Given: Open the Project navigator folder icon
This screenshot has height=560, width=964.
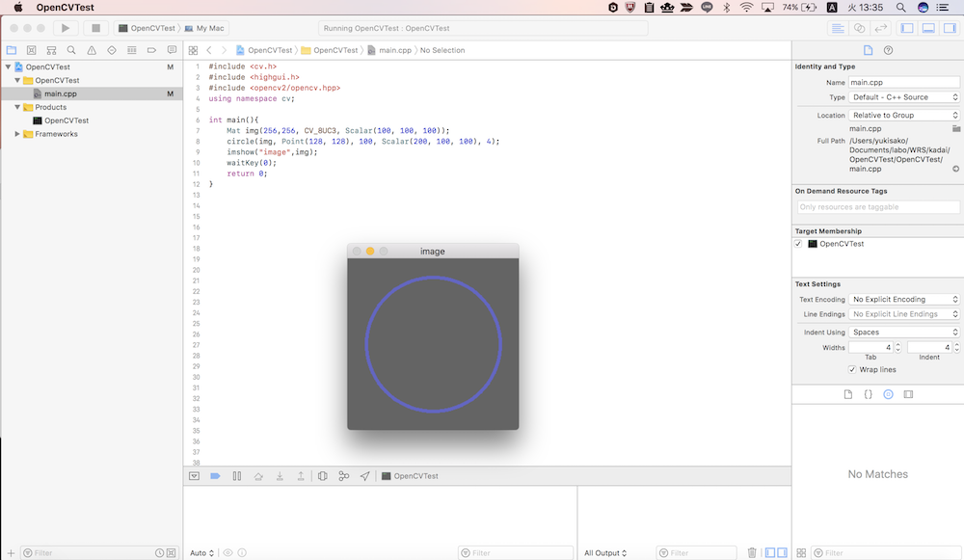Looking at the screenshot, I should point(12,50).
